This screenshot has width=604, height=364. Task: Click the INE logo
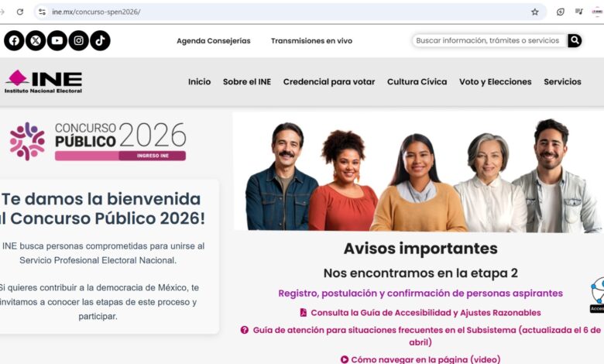43,81
